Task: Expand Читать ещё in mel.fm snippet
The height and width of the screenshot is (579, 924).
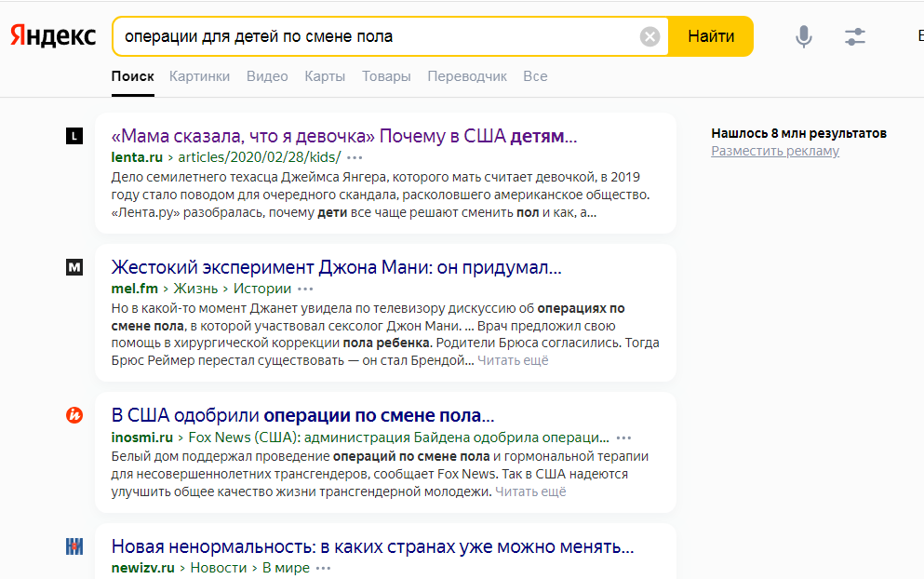Action: point(513,360)
